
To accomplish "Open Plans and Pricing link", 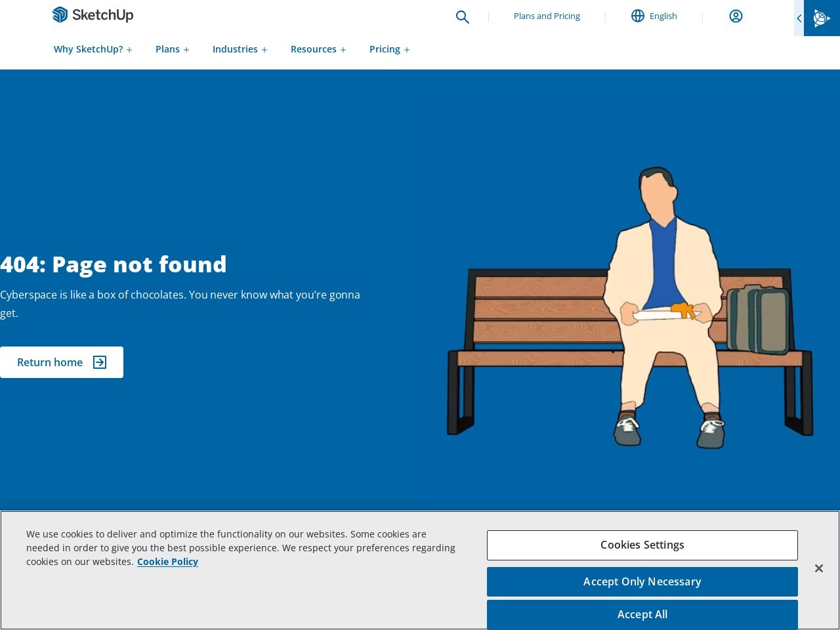I will (547, 16).
